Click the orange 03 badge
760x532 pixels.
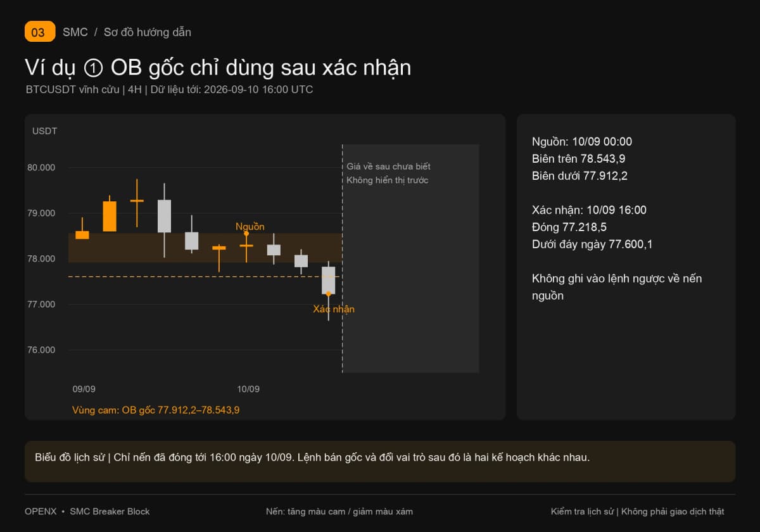[x=40, y=32]
